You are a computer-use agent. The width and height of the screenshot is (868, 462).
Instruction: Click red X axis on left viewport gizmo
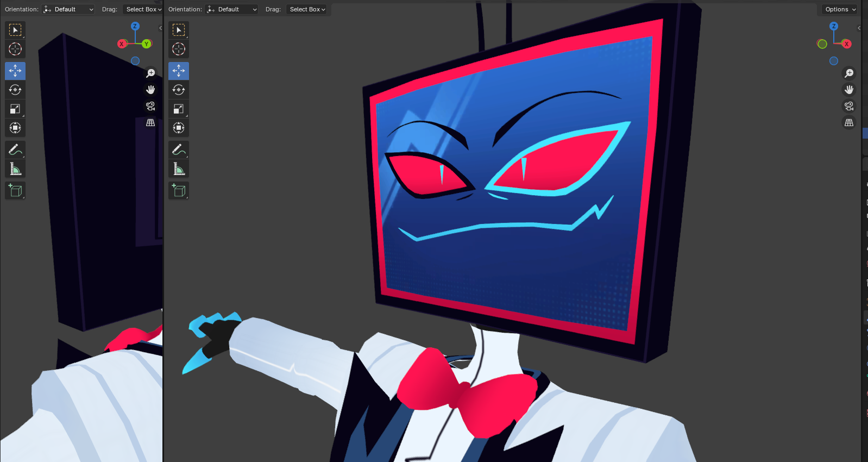click(122, 44)
